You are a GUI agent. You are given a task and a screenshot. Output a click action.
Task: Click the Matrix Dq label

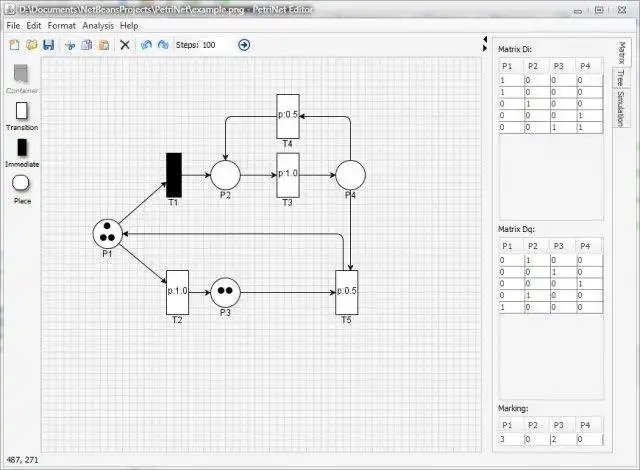(x=516, y=229)
